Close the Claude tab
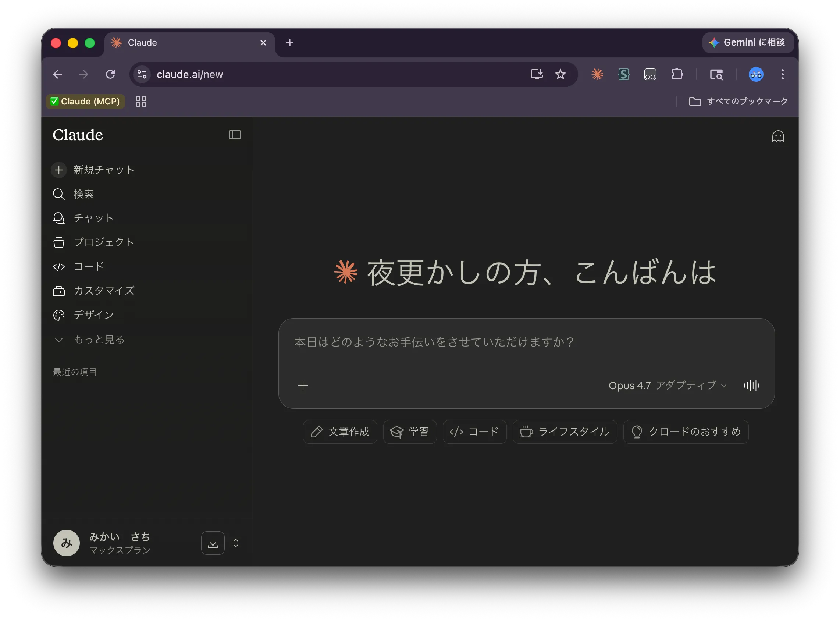This screenshot has height=621, width=840. click(263, 43)
